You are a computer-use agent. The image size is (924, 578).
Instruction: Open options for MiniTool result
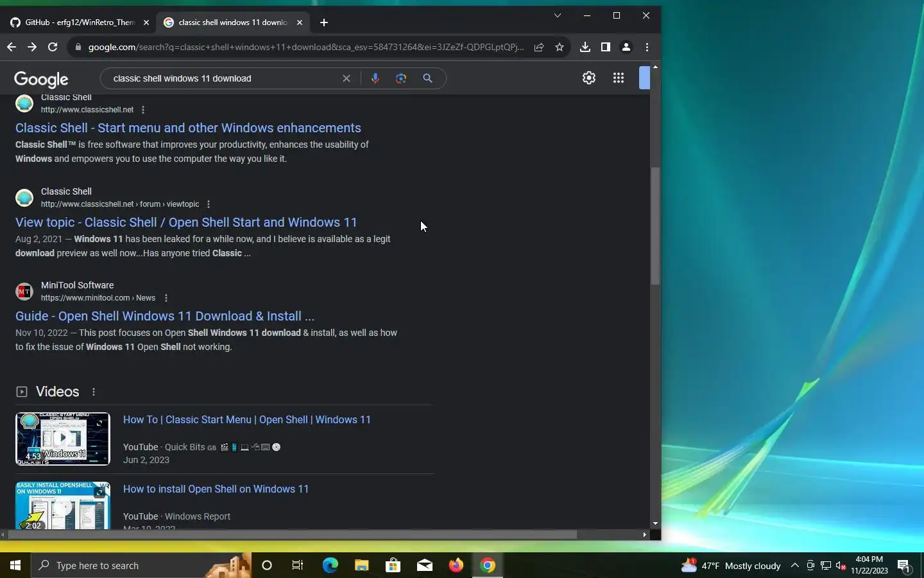(x=166, y=298)
